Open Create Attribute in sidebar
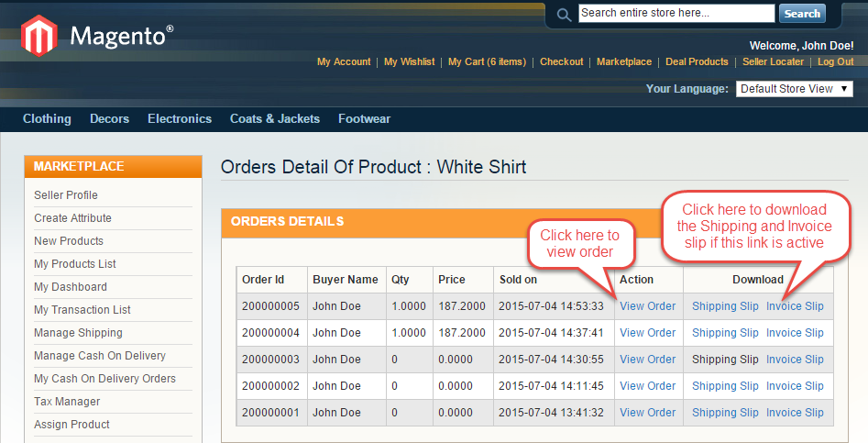 pyautogui.click(x=72, y=218)
